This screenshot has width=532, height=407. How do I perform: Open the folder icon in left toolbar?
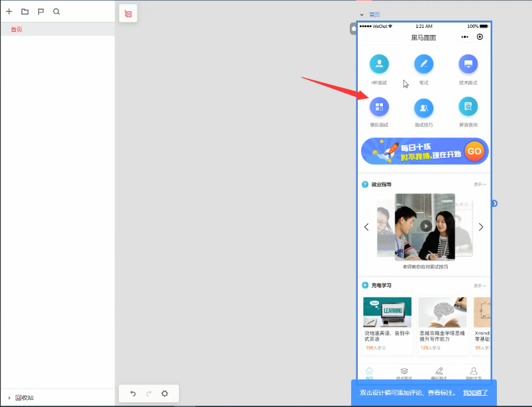point(25,11)
